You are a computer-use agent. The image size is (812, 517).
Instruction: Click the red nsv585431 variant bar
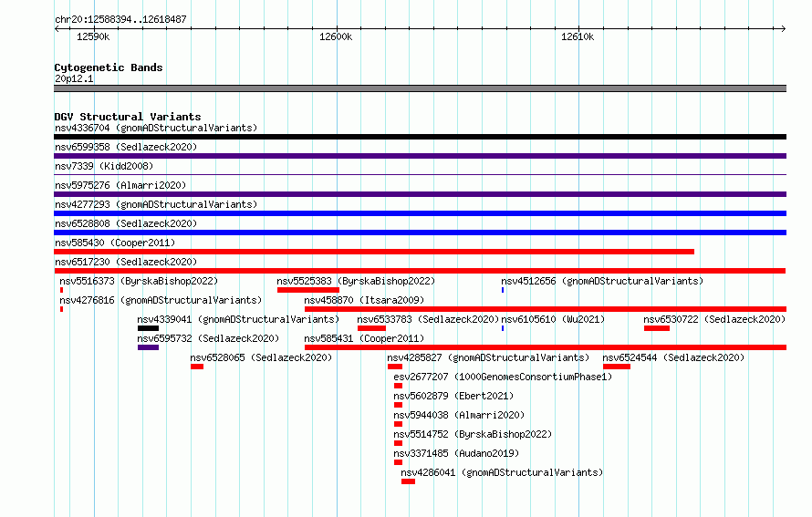click(x=546, y=347)
